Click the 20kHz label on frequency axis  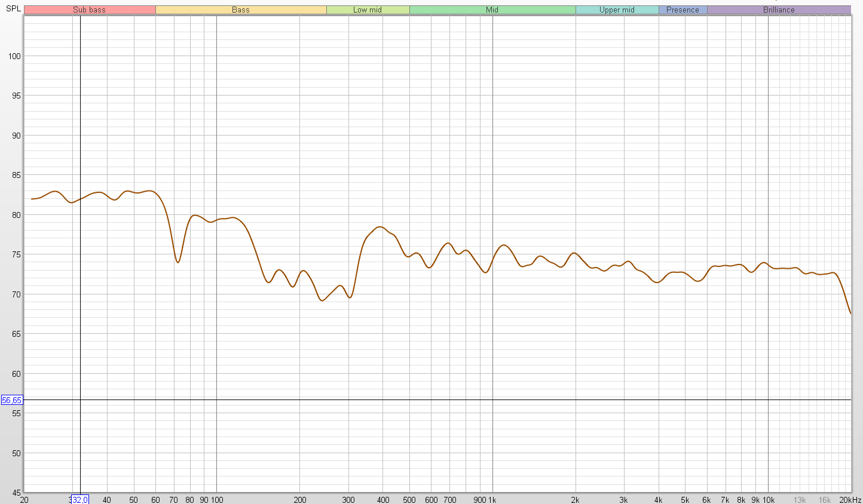[850, 500]
